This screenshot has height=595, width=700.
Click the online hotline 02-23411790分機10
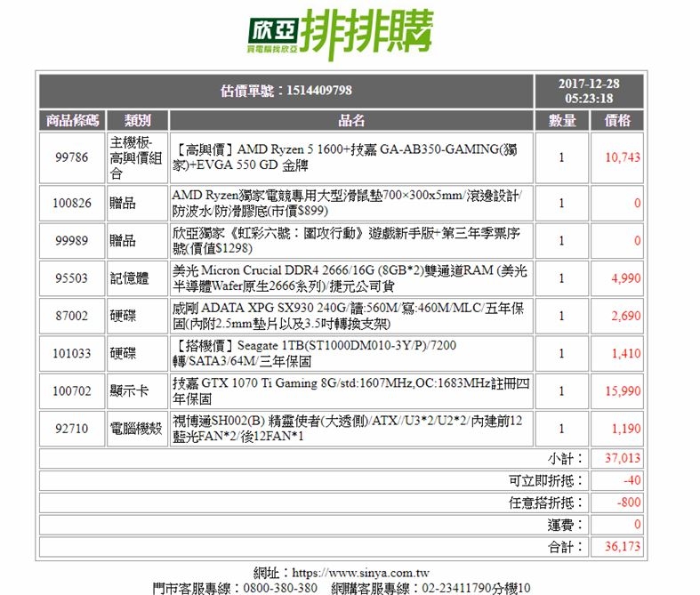(x=477, y=588)
